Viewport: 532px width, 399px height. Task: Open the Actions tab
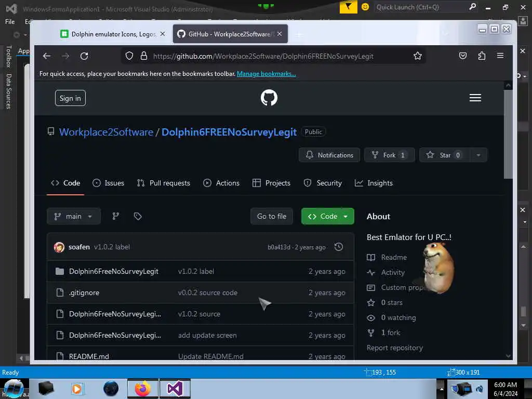point(221,183)
